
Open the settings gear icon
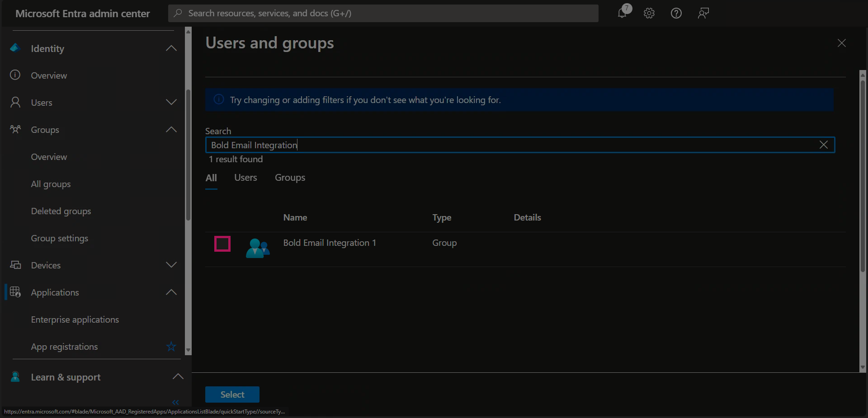point(649,13)
